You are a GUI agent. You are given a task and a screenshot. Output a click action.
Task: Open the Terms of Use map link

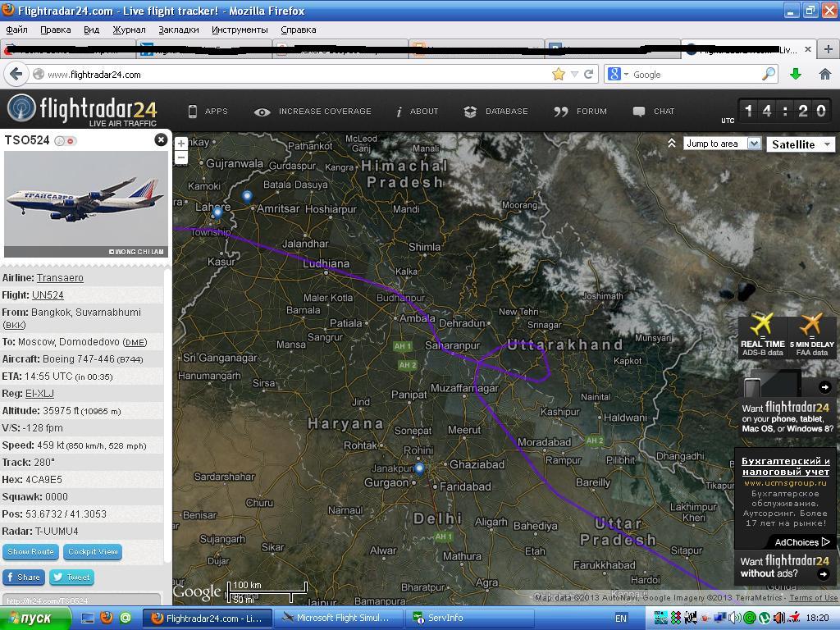click(x=813, y=598)
